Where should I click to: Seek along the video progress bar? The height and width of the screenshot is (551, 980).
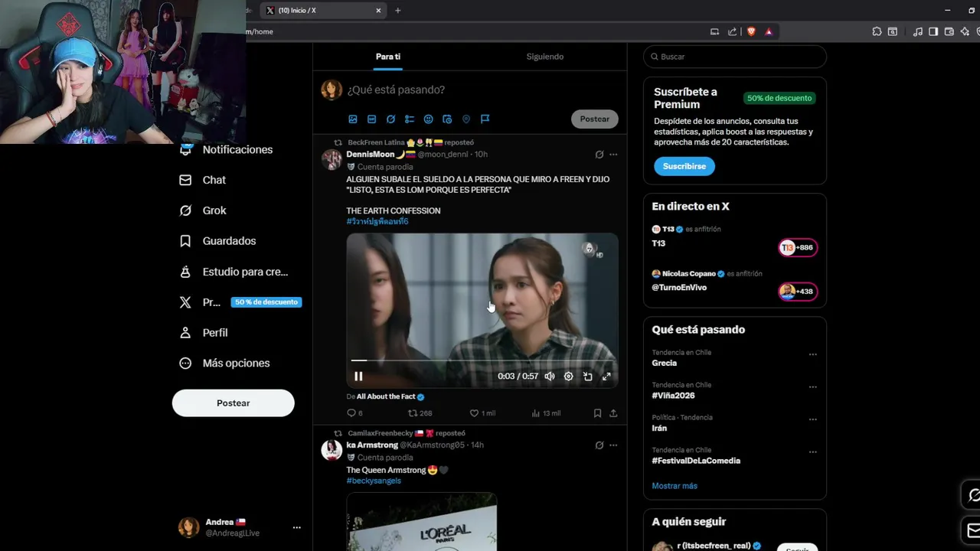(482, 360)
